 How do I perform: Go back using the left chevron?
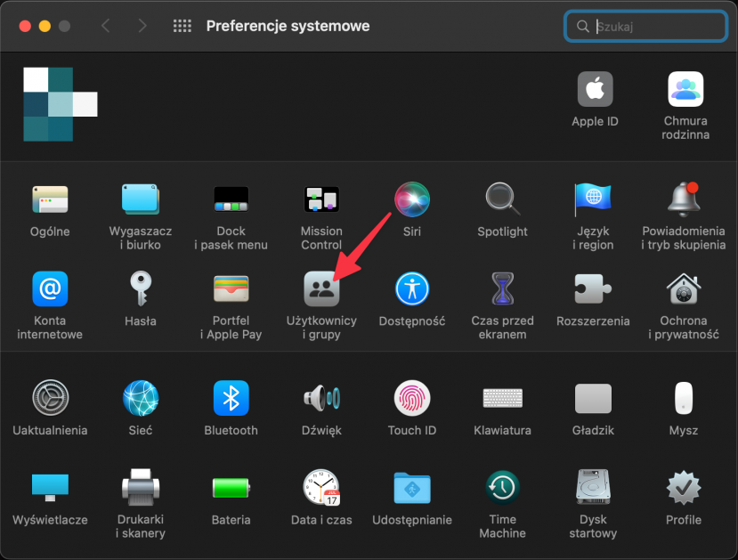coord(106,26)
